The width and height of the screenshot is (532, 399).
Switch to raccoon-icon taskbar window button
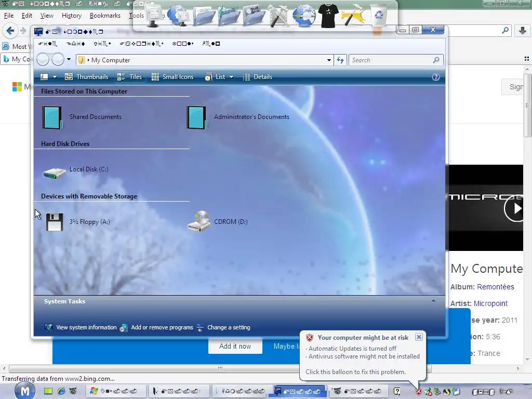coord(359,391)
